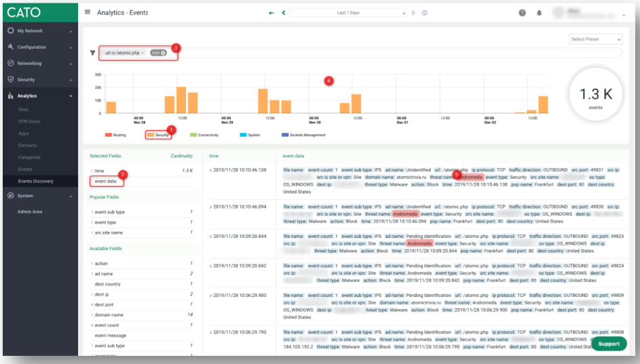Click the filter funnel icon

pos(92,52)
